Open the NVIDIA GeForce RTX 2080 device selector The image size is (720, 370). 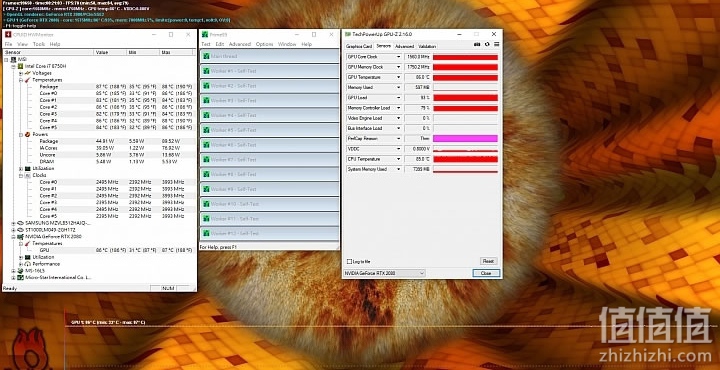(x=384, y=273)
